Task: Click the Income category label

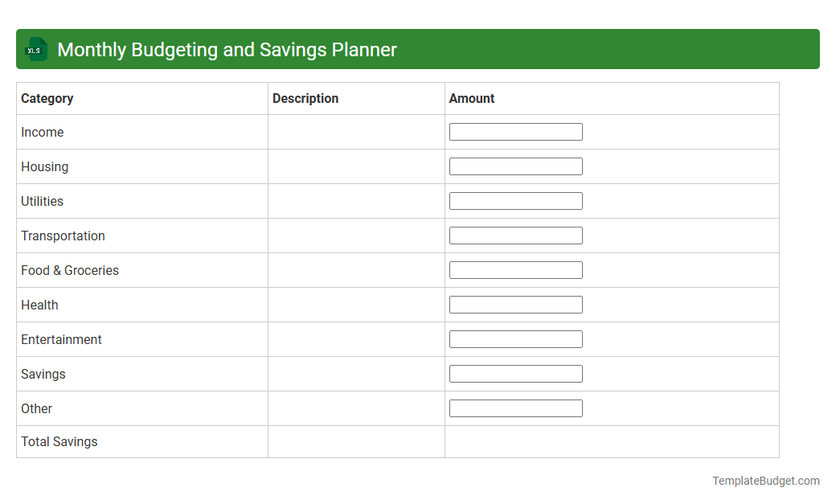Action: pyautogui.click(x=42, y=132)
